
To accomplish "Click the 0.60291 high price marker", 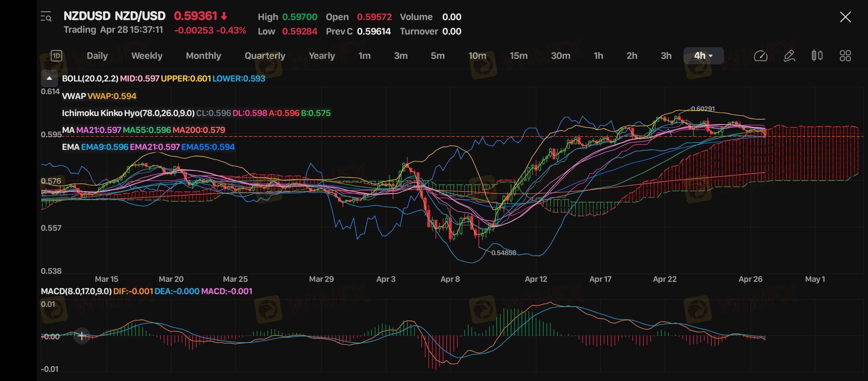I will (x=703, y=109).
